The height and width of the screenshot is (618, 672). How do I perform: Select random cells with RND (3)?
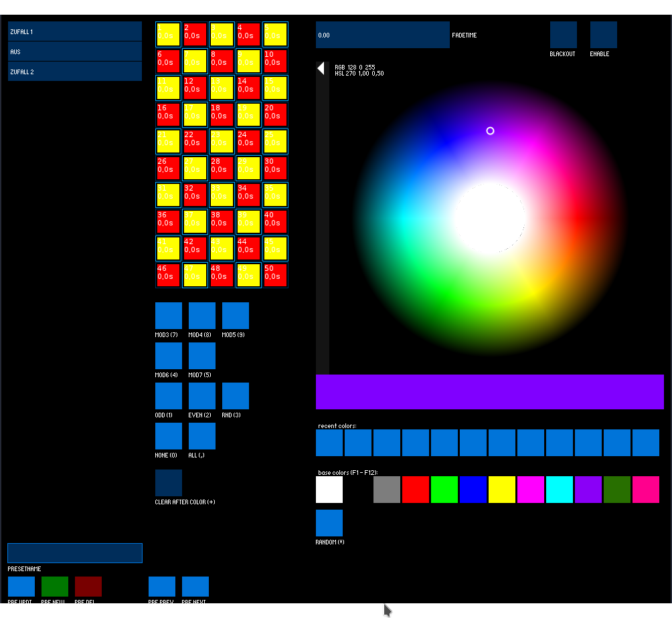pos(236,396)
